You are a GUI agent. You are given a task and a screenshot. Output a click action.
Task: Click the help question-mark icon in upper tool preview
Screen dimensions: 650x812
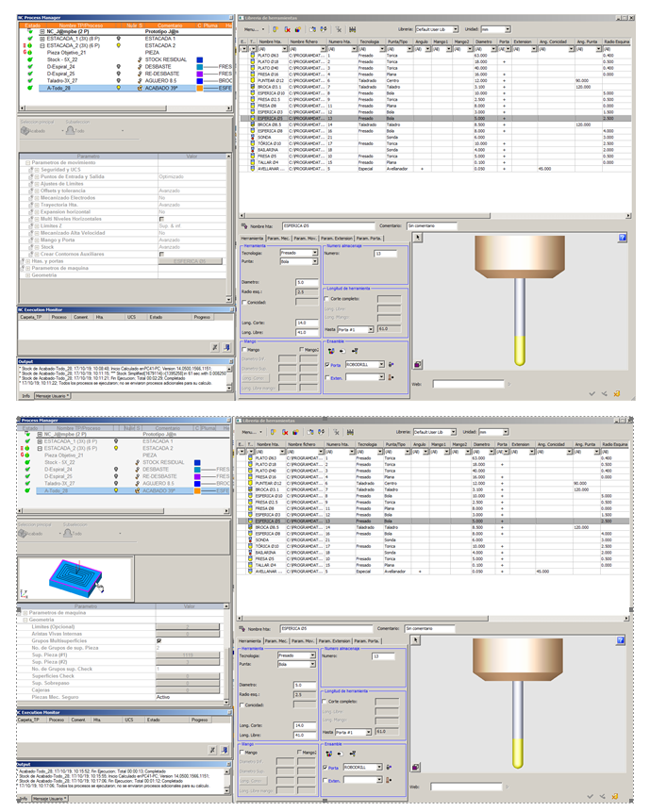(622, 238)
